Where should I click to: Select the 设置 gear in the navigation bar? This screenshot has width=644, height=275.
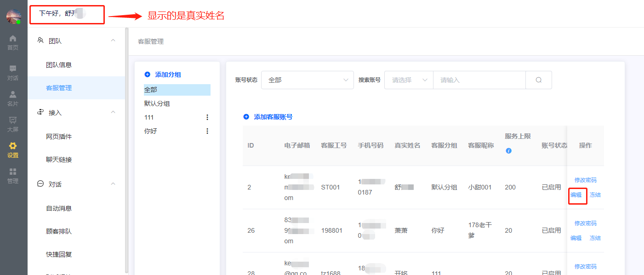tap(13, 150)
